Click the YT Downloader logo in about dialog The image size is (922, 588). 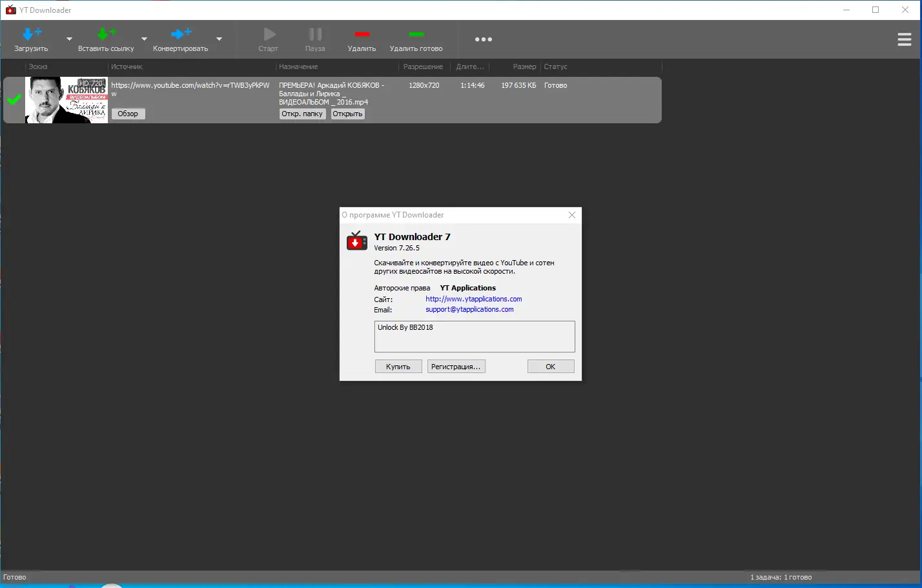[356, 240]
